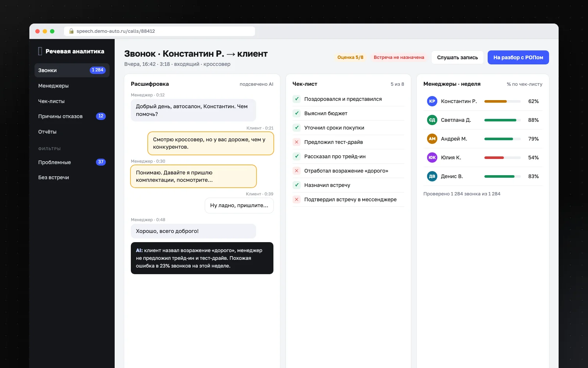Toggle the Отработал возражение «дорого» cross mark

click(x=297, y=171)
